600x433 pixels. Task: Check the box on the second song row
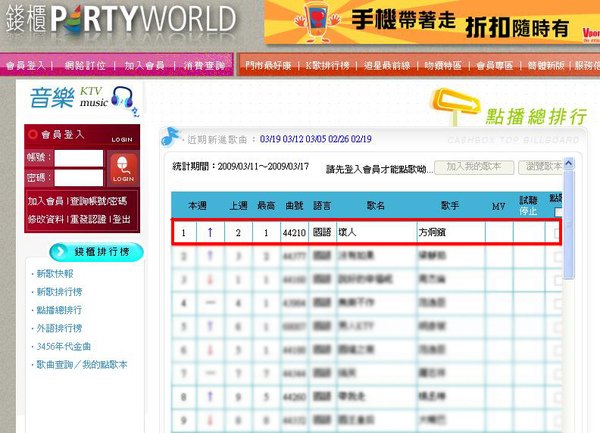pos(558,256)
